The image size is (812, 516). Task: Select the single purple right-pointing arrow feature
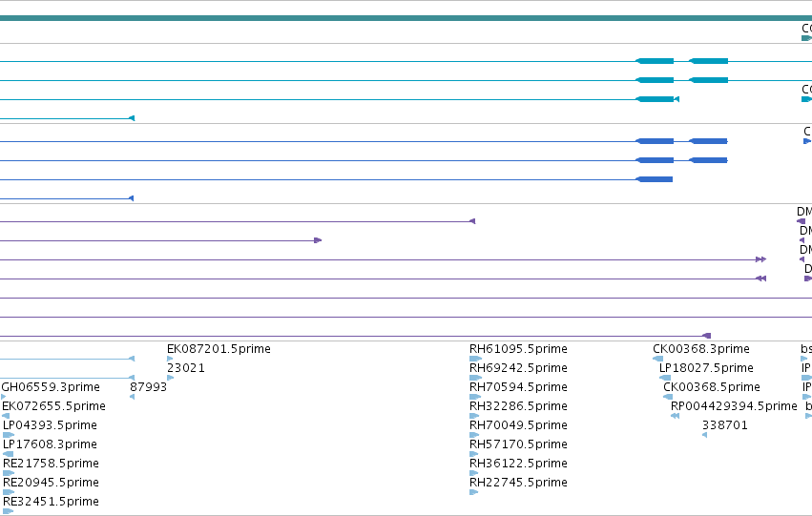coord(318,240)
